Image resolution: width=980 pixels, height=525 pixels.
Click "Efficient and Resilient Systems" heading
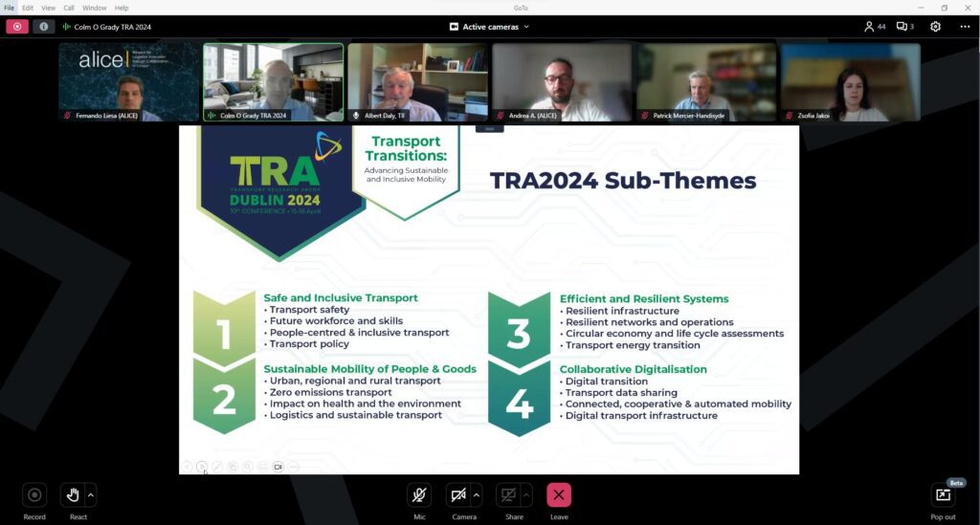(644, 299)
